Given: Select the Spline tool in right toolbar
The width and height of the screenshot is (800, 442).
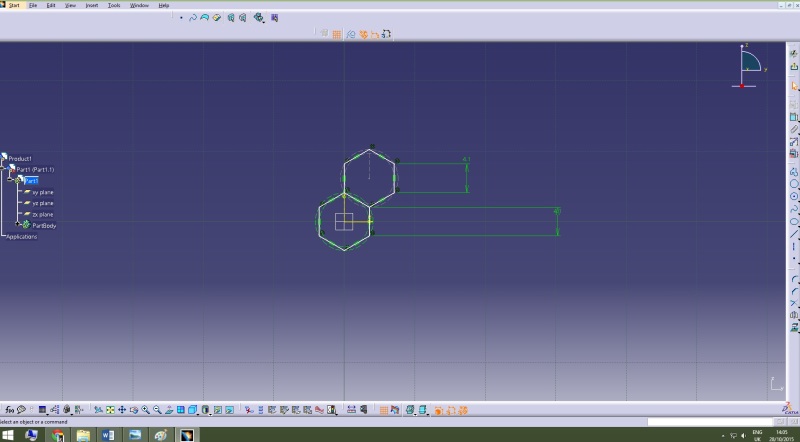Looking at the screenshot, I should click(x=794, y=209).
